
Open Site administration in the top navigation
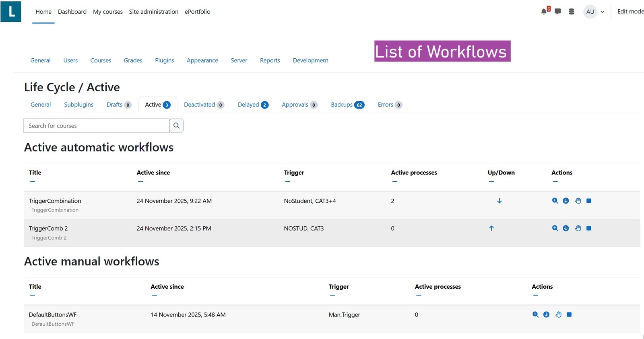click(x=154, y=12)
